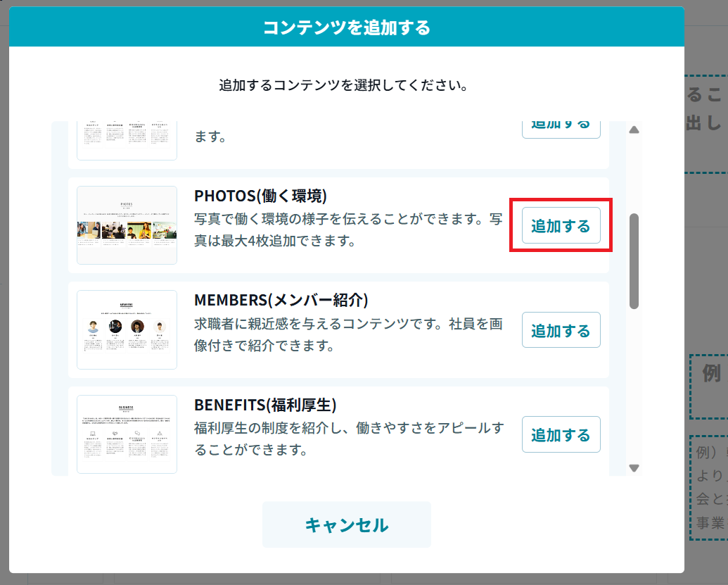Viewport: 728px width, 585px height.
Task: Click description 求職者に親近感を与える text
Action: click(348, 334)
